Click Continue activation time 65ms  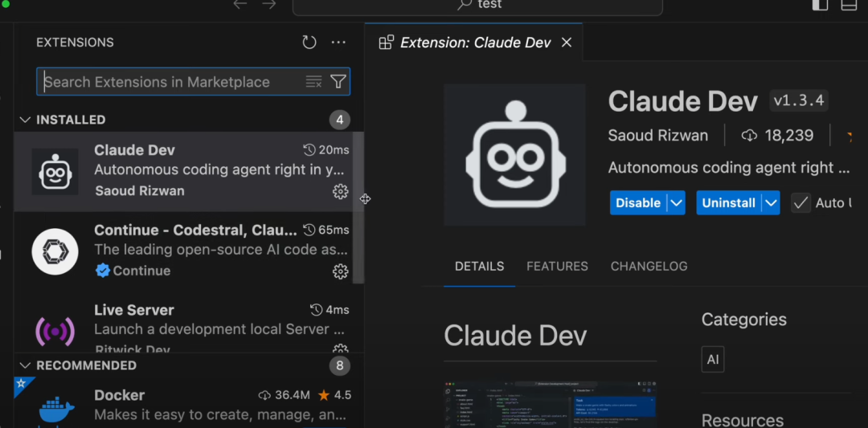coord(326,230)
